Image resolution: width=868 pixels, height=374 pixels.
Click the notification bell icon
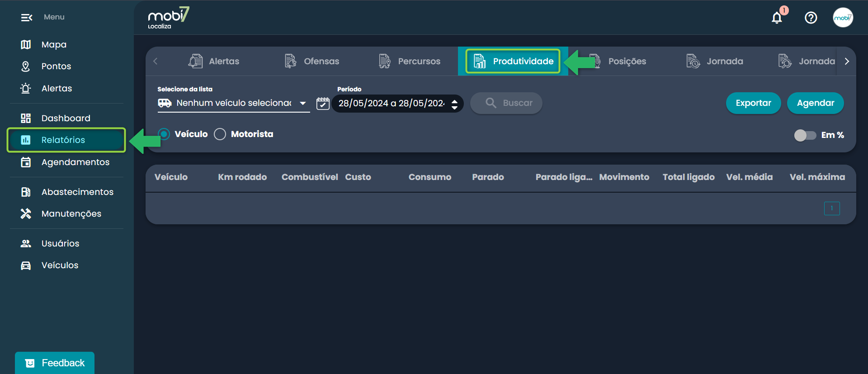(x=777, y=18)
